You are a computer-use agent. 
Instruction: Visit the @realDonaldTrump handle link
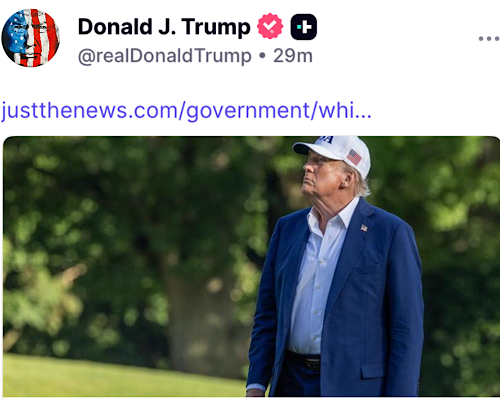[165, 56]
